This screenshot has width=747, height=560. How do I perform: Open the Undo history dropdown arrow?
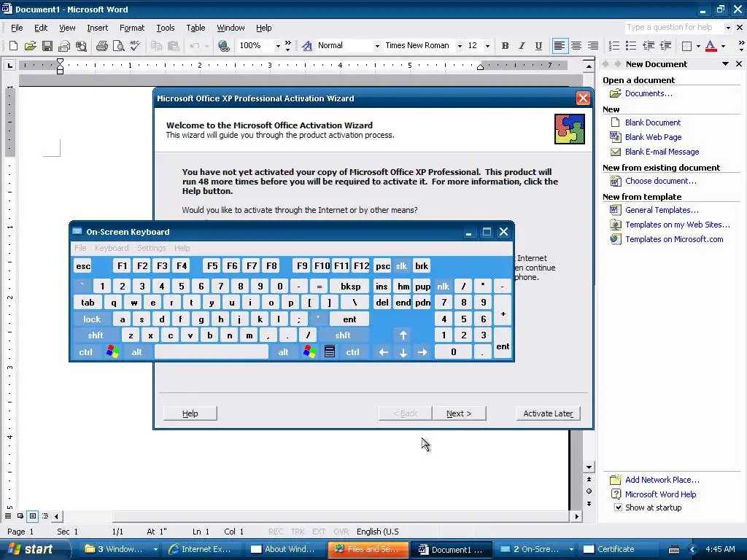pyautogui.click(x=206, y=46)
